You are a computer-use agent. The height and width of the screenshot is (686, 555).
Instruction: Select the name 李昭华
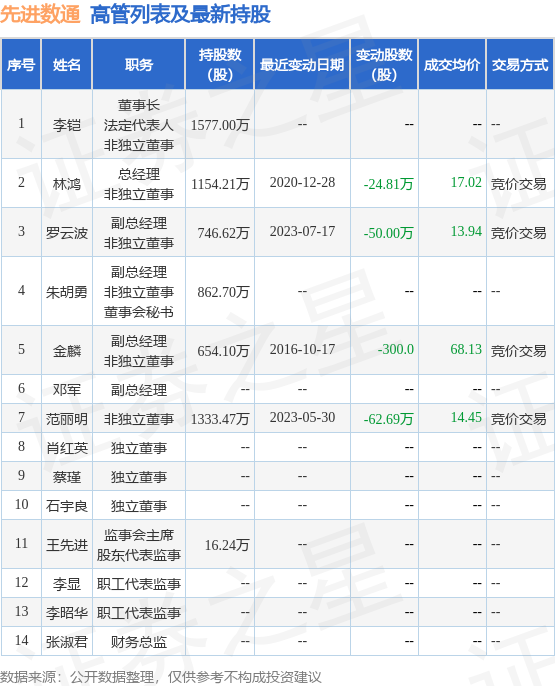67,613
